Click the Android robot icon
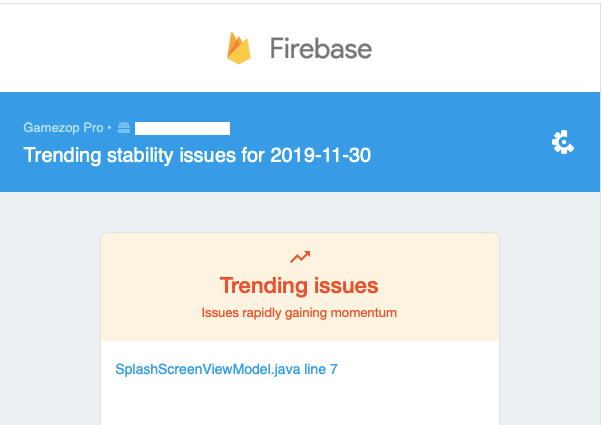602x425 pixels. pos(124,127)
